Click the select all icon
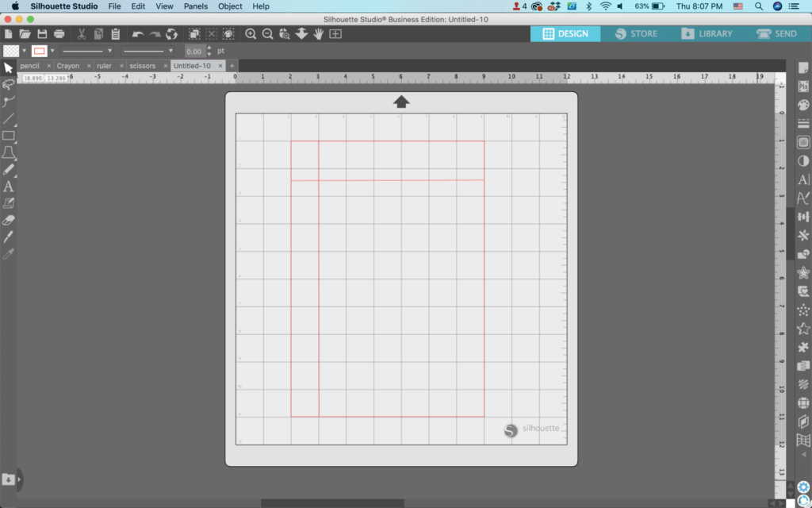Screen dimensions: 812x508 coord(194,34)
